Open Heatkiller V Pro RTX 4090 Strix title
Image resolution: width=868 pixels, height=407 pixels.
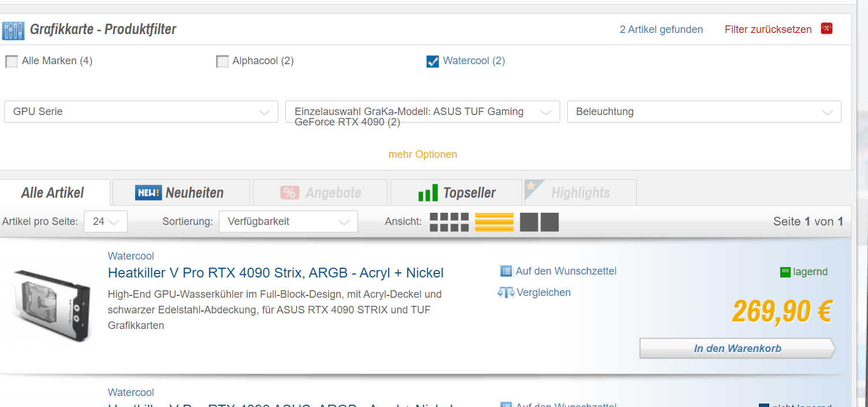[275, 273]
